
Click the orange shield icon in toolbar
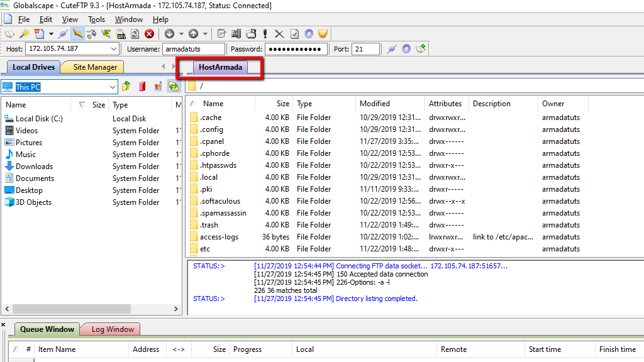pos(323,34)
